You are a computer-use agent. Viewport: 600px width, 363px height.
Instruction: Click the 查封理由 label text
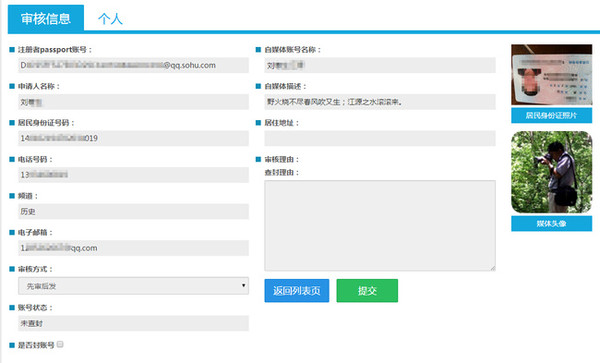click(x=282, y=173)
